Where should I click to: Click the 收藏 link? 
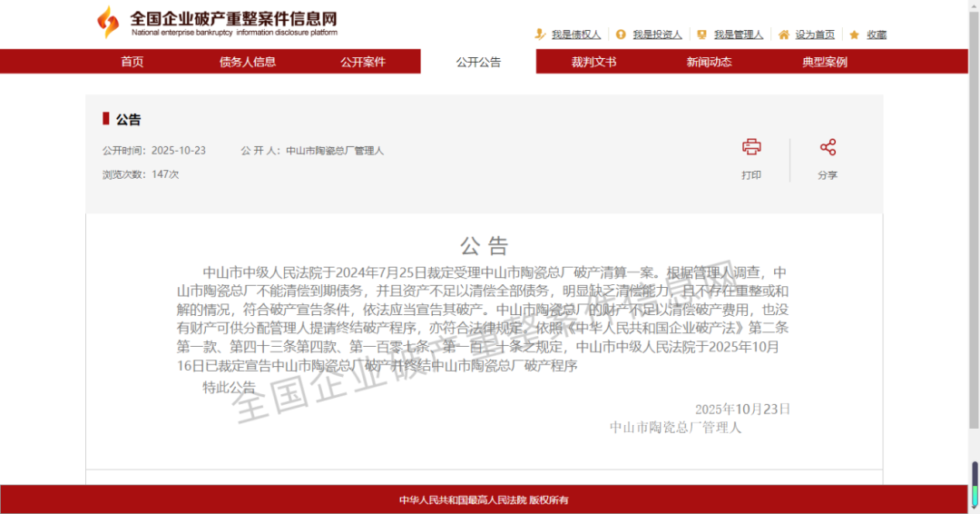click(877, 35)
